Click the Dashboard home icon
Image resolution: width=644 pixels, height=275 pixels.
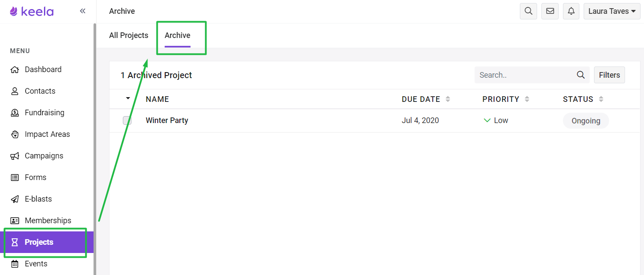click(x=15, y=70)
